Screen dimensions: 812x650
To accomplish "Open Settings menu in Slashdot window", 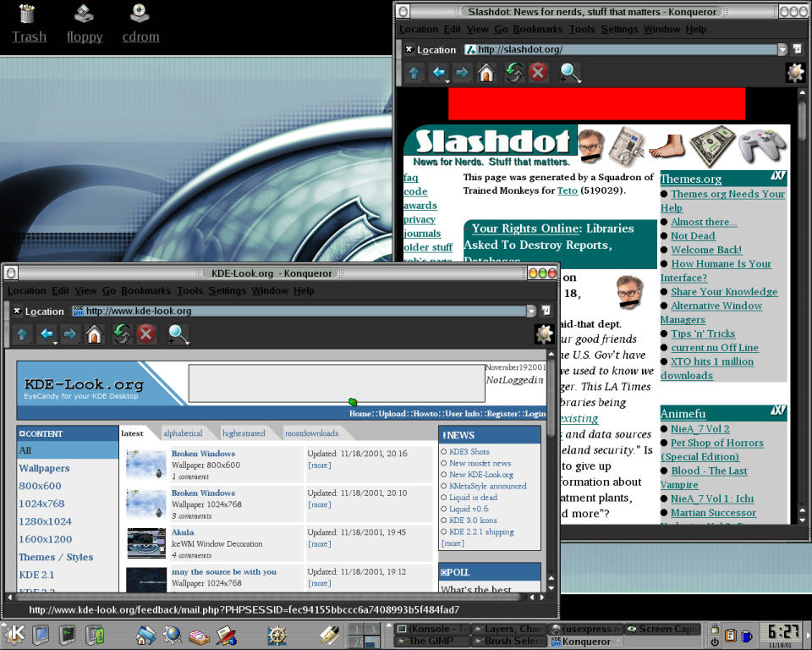I will point(619,29).
